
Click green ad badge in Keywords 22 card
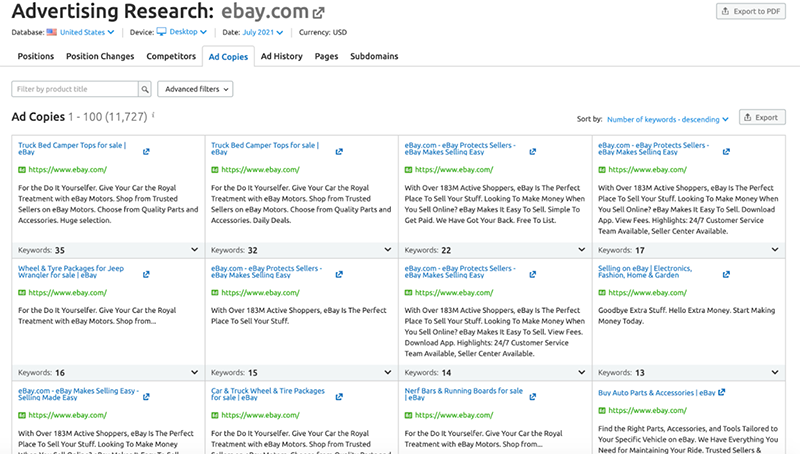coord(408,170)
